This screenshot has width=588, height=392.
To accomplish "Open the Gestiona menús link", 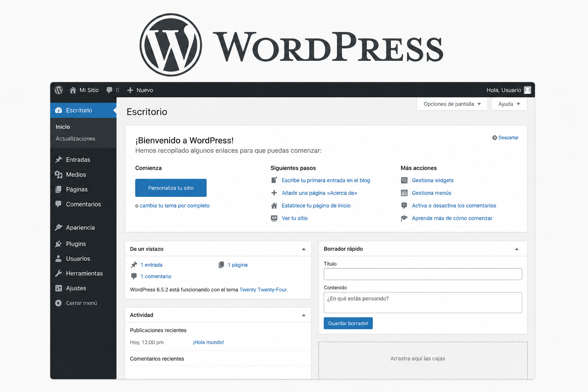I will pyautogui.click(x=431, y=193).
